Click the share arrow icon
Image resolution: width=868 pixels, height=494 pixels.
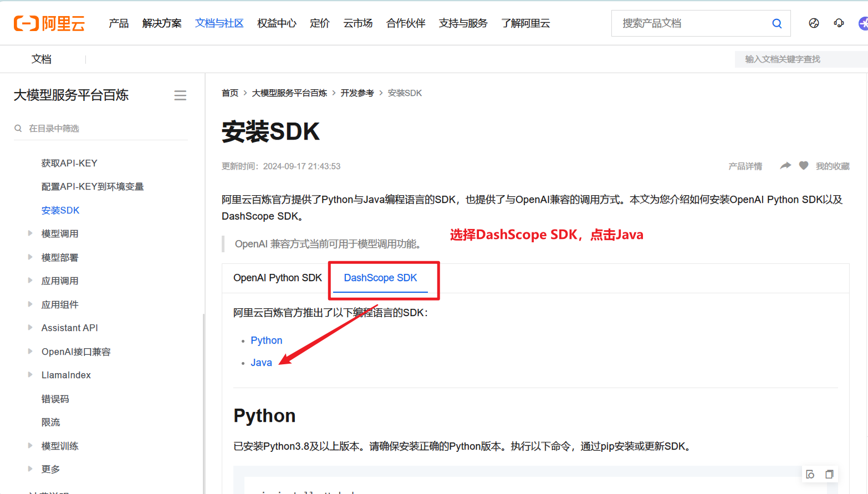click(x=785, y=166)
